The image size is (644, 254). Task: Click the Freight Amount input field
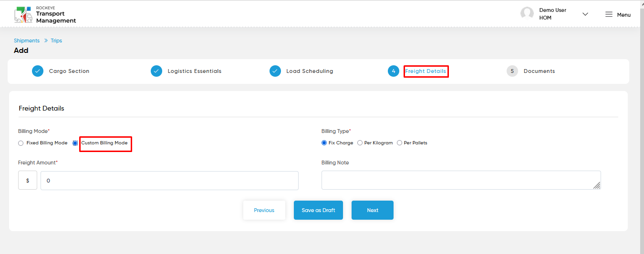point(169,181)
